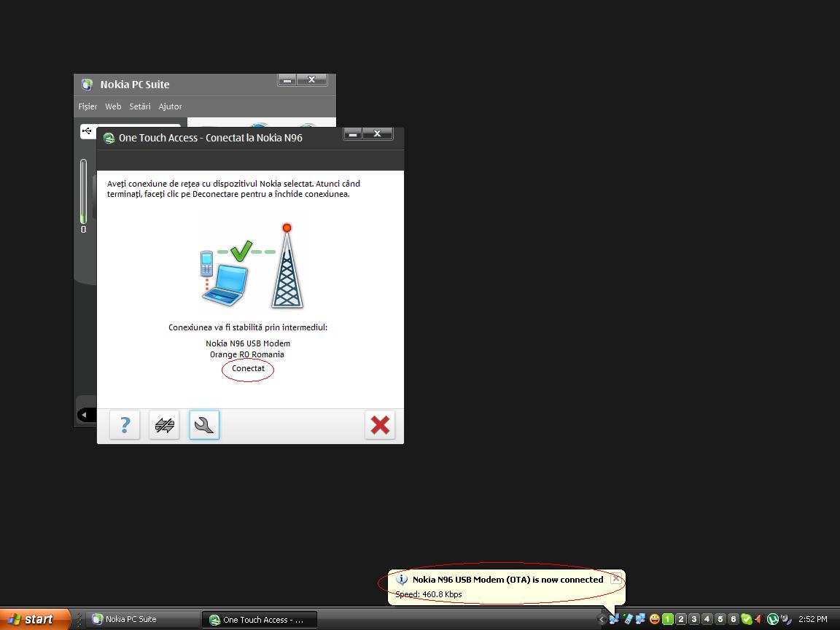Click the phone memory level bar
Image resolution: width=840 pixels, height=630 pixels.
[x=83, y=191]
